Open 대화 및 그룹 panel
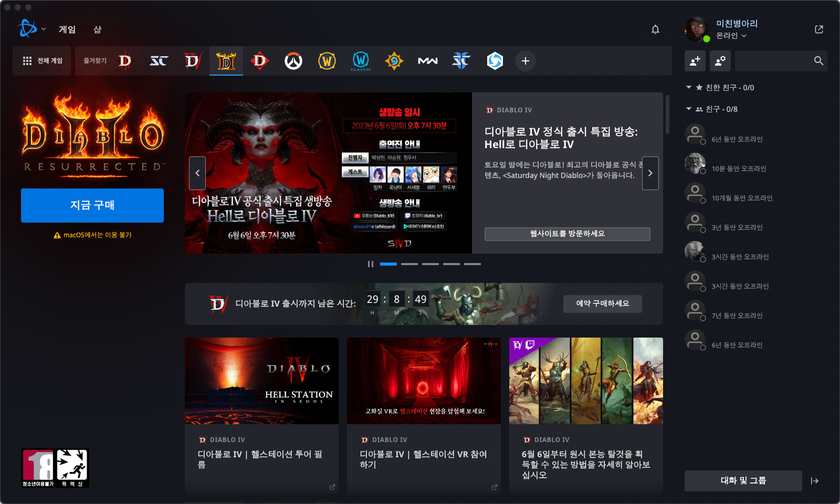 [x=743, y=481]
